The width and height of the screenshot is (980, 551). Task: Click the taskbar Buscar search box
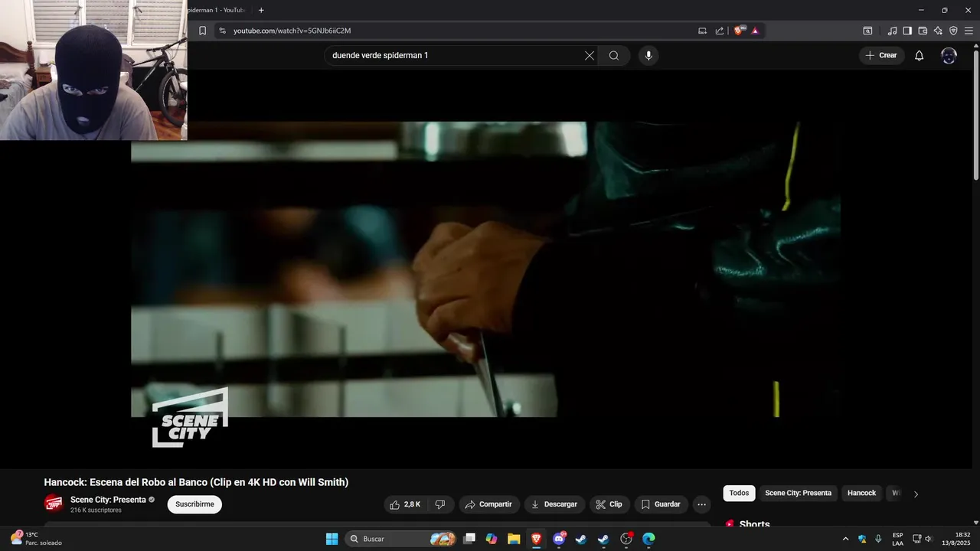[x=402, y=539]
